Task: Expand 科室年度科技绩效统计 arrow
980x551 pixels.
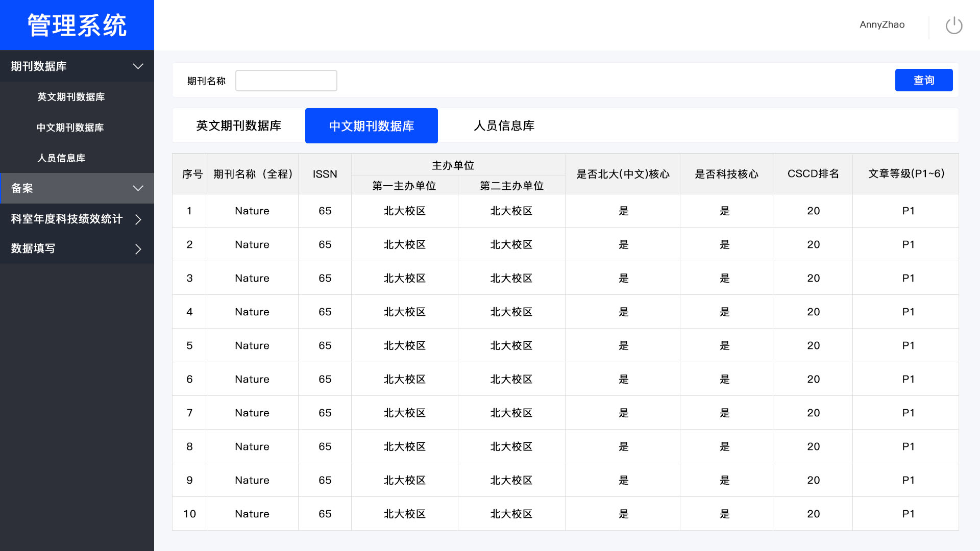Action: pyautogui.click(x=138, y=219)
